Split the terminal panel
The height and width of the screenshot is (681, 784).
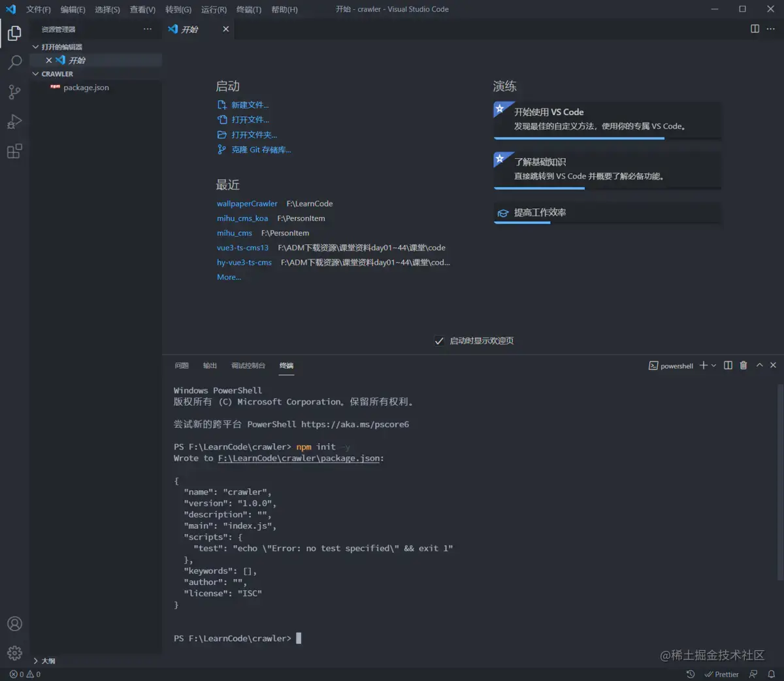coord(728,365)
